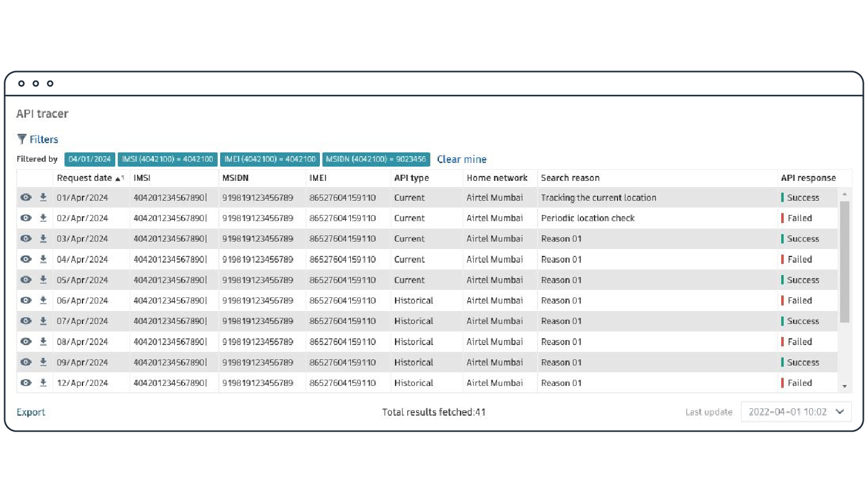Select the IMSI filter chip
868x503 pixels.
167,159
